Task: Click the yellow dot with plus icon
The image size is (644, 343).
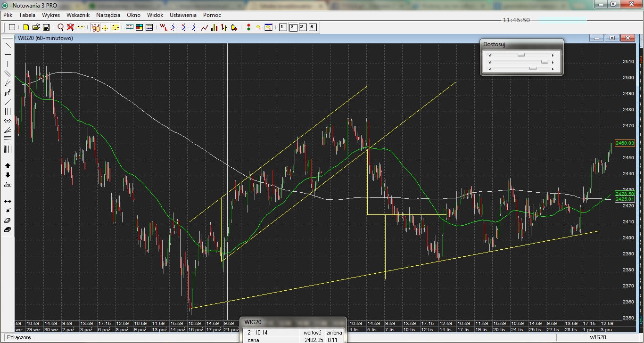Action: pos(258,27)
